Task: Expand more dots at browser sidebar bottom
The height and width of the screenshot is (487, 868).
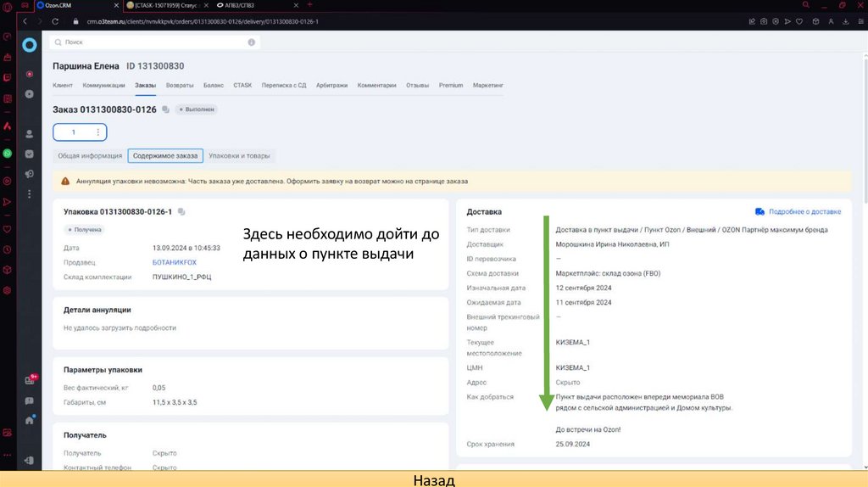Action: pyautogui.click(x=7, y=455)
